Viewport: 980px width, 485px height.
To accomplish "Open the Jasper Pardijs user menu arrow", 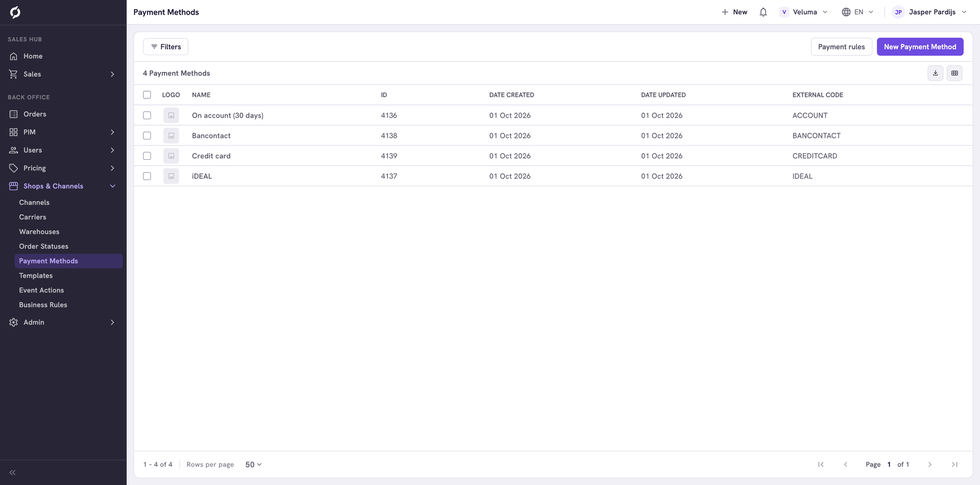I will (x=964, y=12).
